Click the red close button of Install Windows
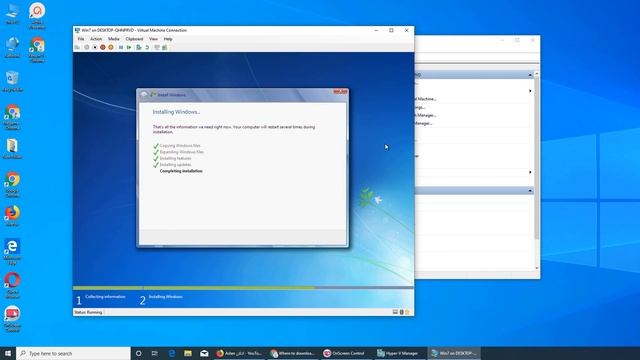Image resolution: width=640 pixels, height=360 pixels. pos(340,91)
